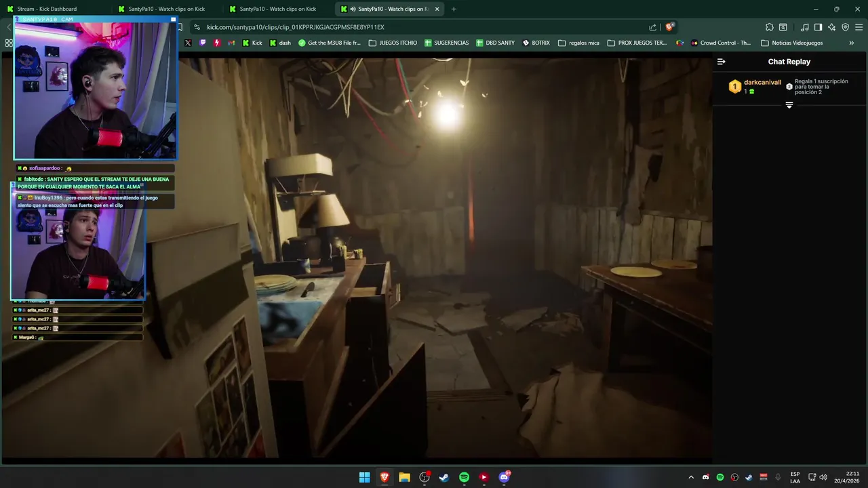The image size is (868, 488).
Task: Expand the regalos mica bookmark folder
Action: click(x=578, y=43)
